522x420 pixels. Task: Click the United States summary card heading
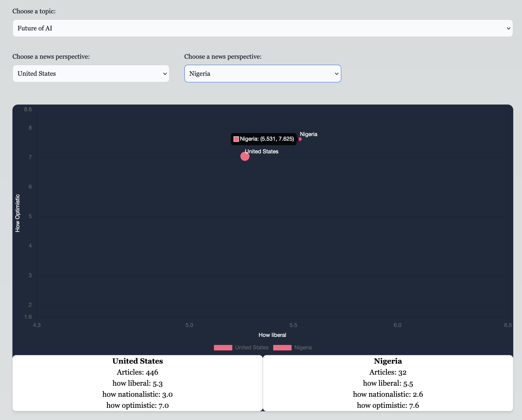point(138,361)
